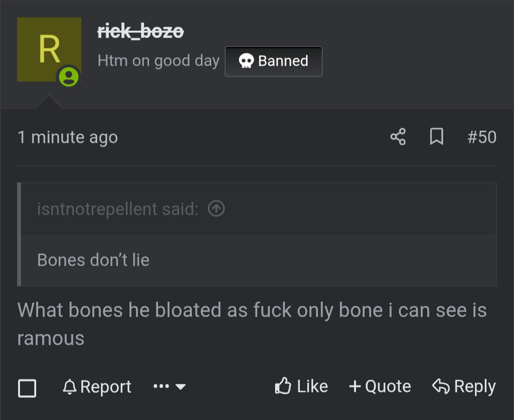This screenshot has width=514, height=420.
Task: Click the skull icon in the Banned badge
Action: coord(247,61)
